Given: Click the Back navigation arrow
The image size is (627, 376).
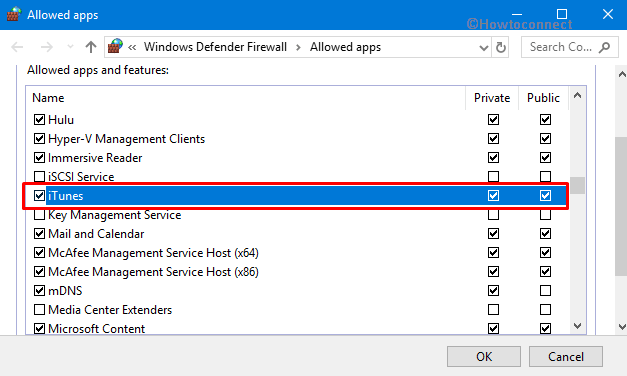Looking at the screenshot, I should tap(17, 47).
